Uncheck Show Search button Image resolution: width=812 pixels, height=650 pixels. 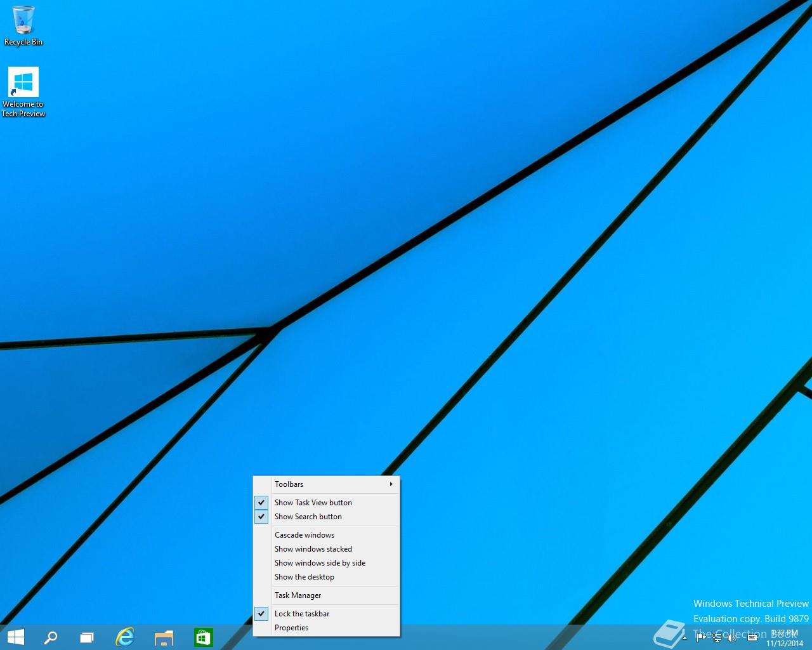tap(327, 517)
